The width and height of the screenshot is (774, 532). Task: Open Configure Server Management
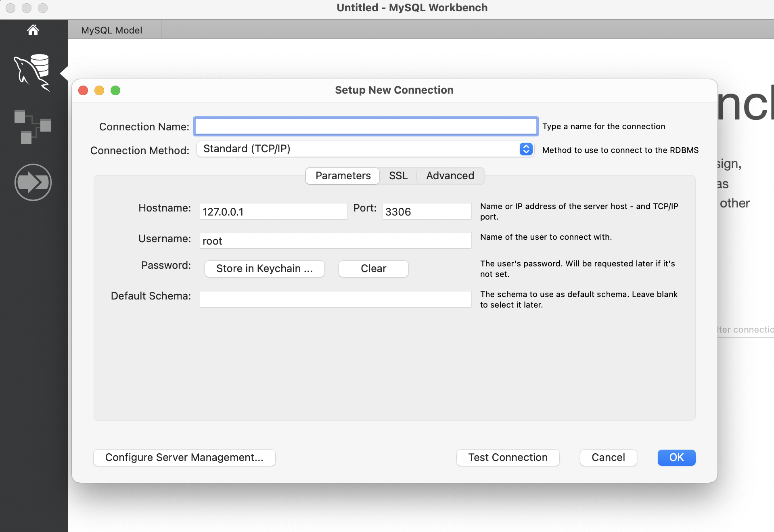184,458
